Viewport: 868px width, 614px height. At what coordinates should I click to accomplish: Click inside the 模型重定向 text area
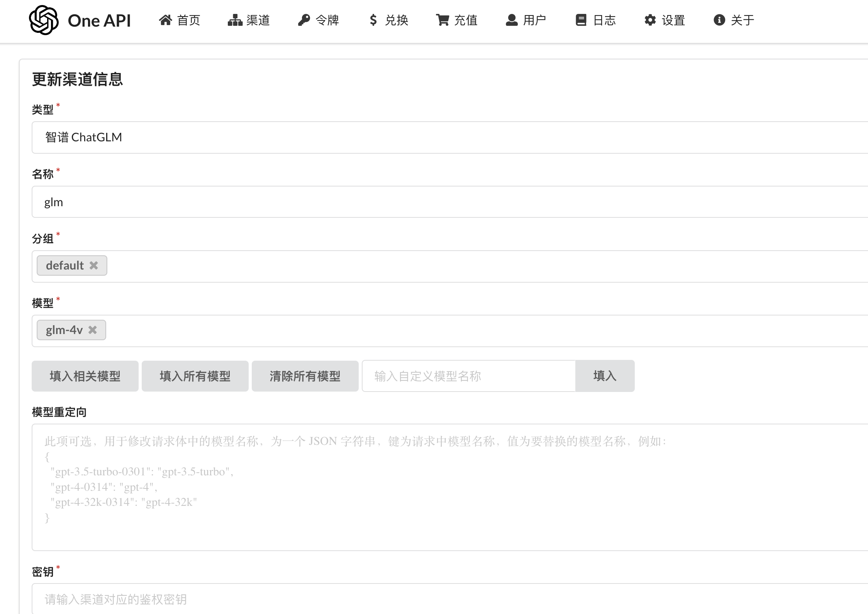coord(450,487)
